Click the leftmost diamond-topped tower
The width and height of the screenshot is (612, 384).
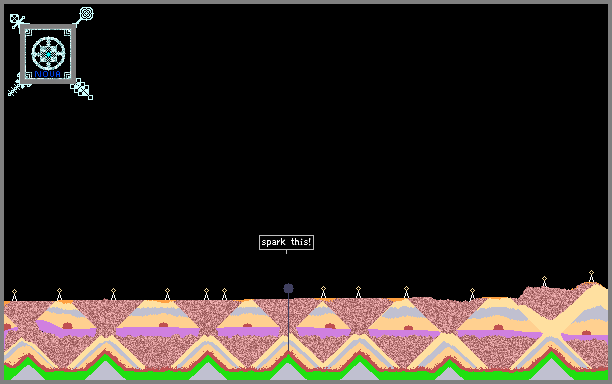point(14,295)
